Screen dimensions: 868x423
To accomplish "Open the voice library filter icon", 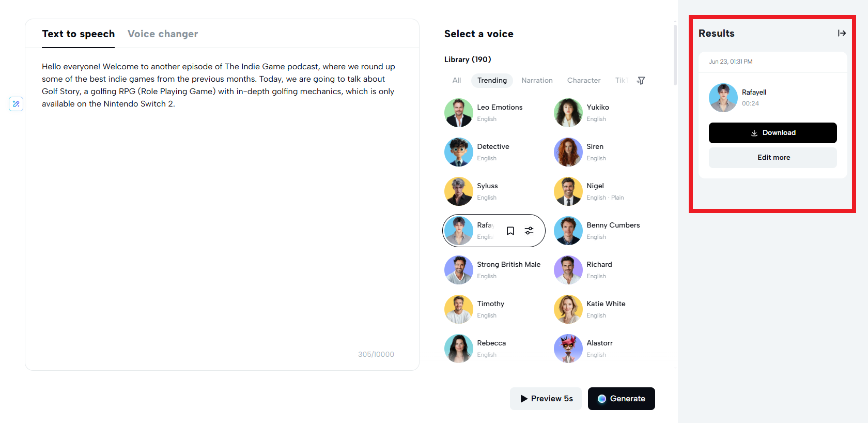I will [x=641, y=81].
